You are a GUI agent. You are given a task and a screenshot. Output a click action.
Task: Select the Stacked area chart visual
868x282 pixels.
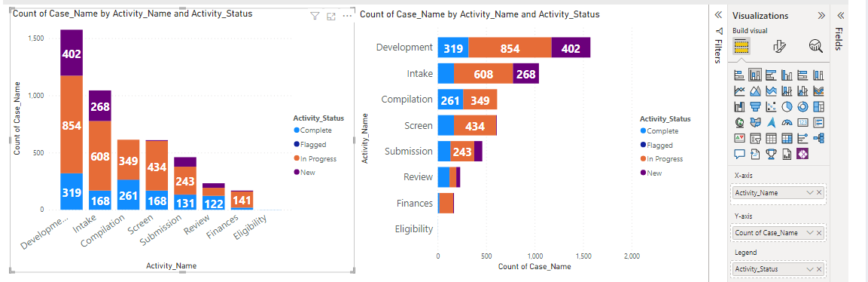[770, 90]
